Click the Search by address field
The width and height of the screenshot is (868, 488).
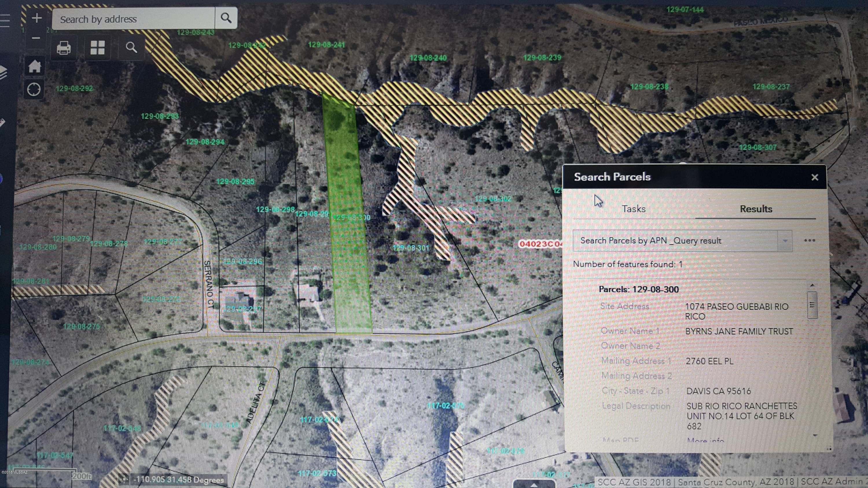point(133,19)
